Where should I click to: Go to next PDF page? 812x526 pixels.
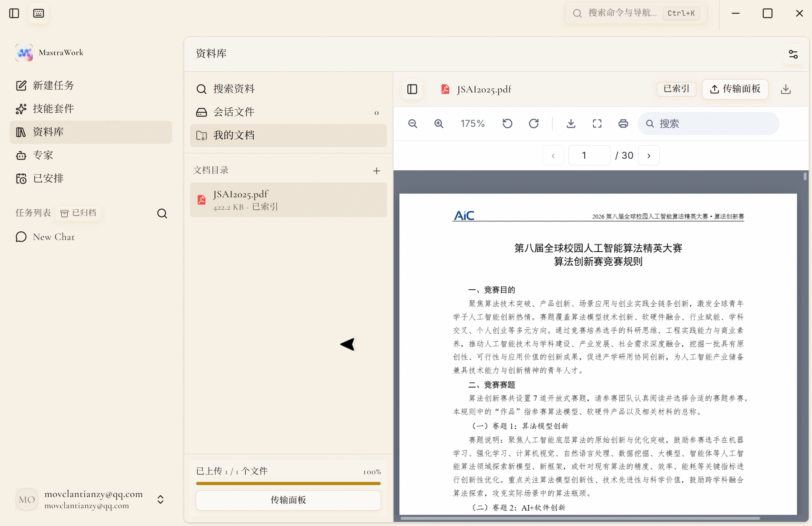[x=649, y=155]
